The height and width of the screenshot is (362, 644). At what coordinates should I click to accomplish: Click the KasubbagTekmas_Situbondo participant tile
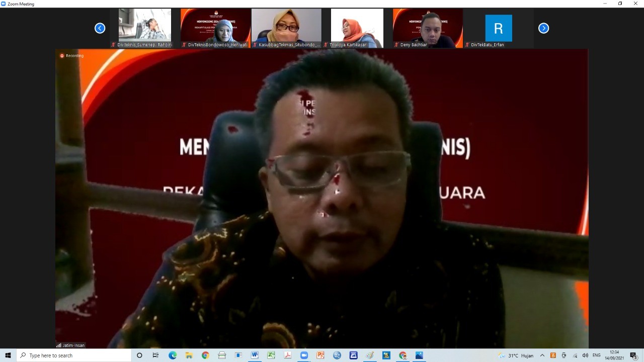(x=286, y=28)
